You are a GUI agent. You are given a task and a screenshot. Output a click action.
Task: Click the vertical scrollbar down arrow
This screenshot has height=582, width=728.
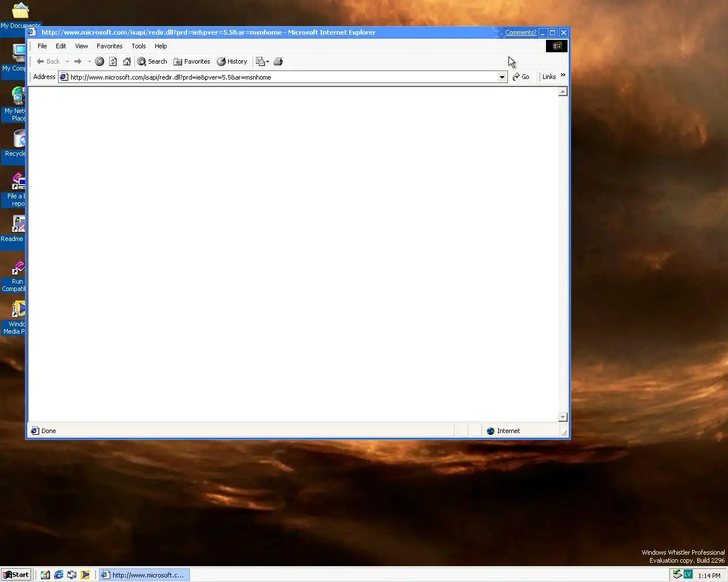[563, 417]
